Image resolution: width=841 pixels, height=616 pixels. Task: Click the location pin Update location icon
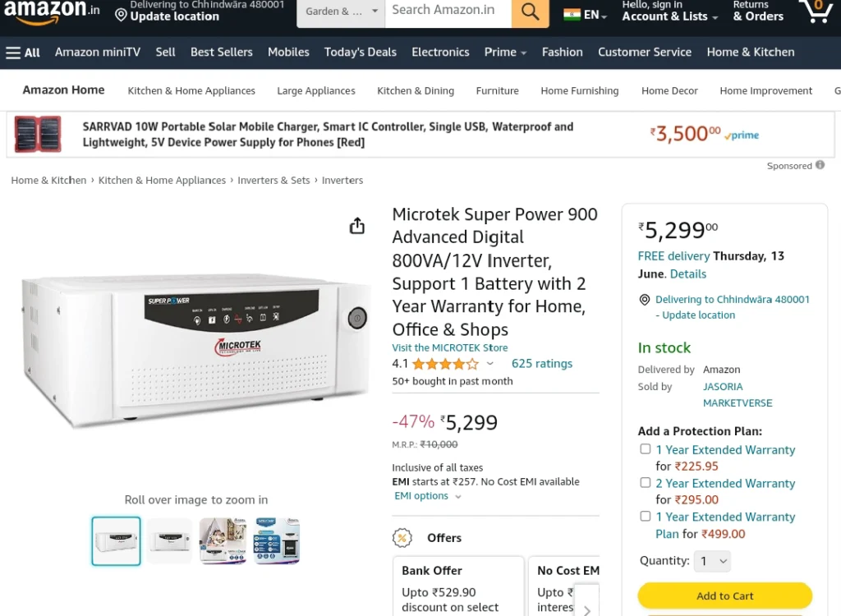(x=122, y=16)
